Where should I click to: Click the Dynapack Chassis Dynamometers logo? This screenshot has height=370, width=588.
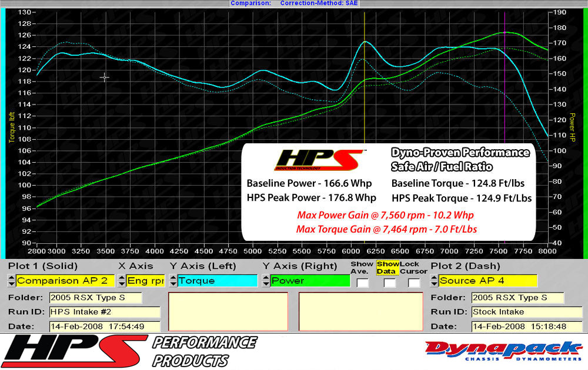pos(503,351)
